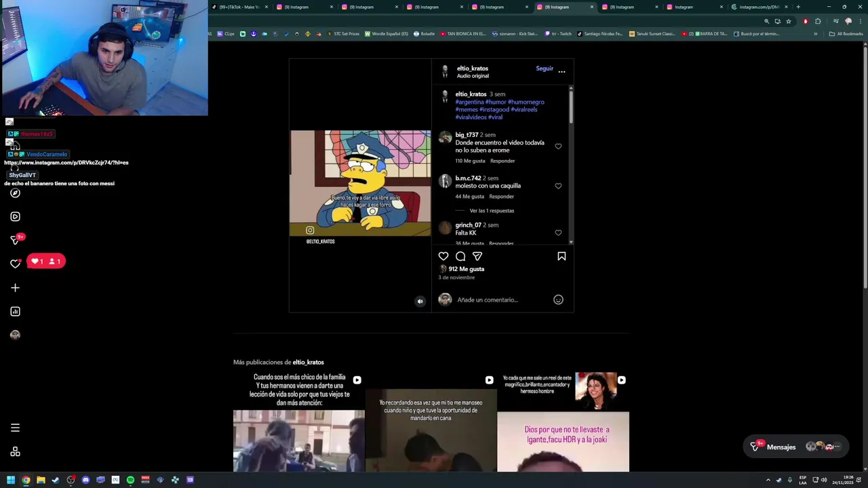Image resolution: width=868 pixels, height=488 pixels.
Task: Open a new browser tab with plus button
Action: point(798,7)
